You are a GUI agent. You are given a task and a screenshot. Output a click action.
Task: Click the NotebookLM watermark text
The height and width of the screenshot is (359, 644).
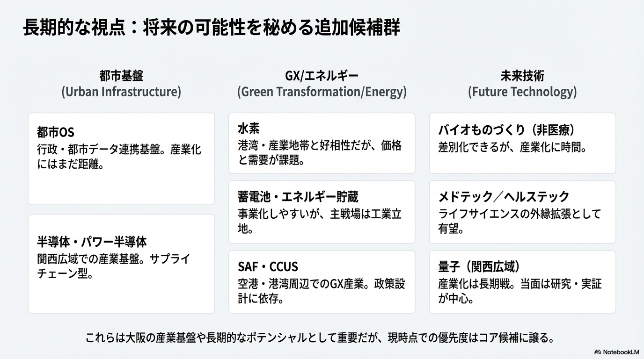coord(621,352)
